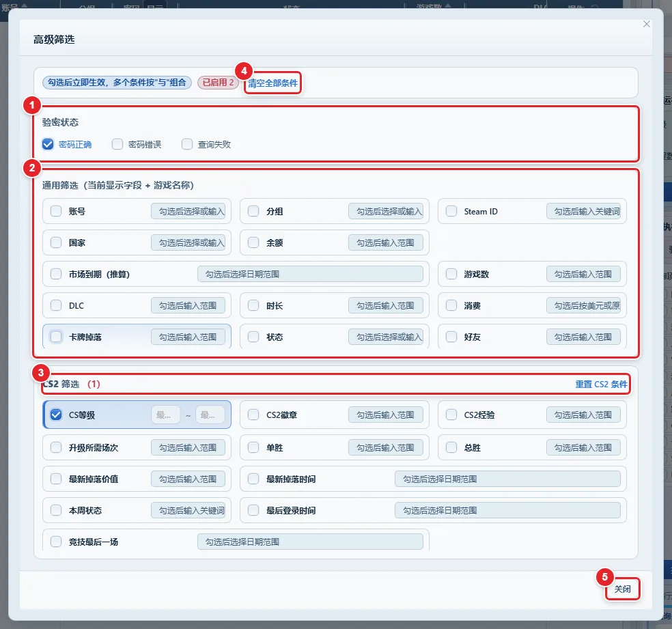
Task: Click the 单胜 range input field
Action: click(x=386, y=448)
